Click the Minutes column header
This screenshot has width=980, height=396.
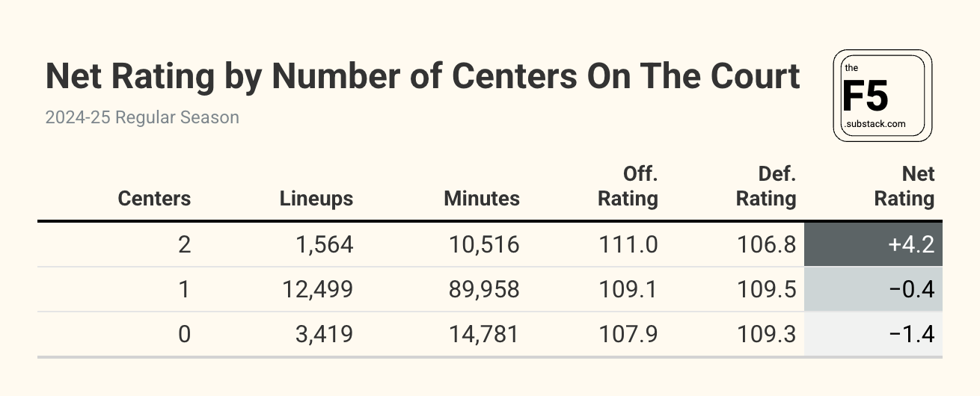point(482,199)
